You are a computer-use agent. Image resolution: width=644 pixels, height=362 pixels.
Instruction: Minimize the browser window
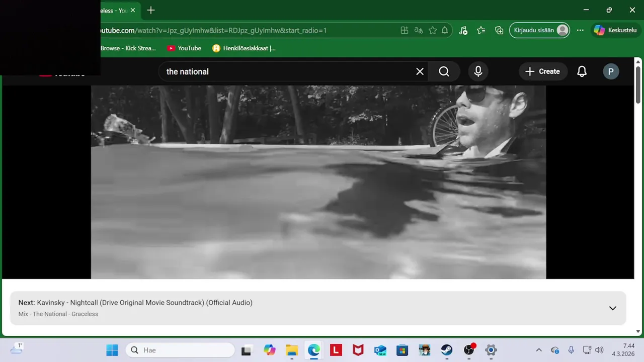click(x=586, y=10)
